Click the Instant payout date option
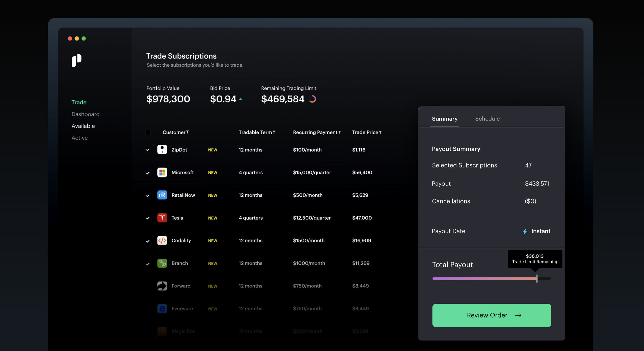This screenshot has width=644, height=351. click(x=536, y=231)
